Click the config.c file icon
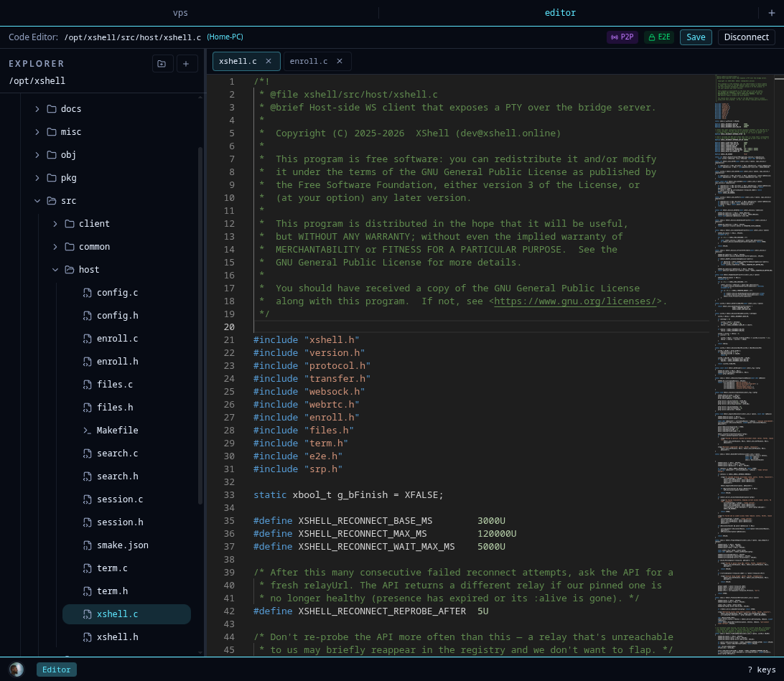This screenshot has width=784, height=681. point(87,292)
